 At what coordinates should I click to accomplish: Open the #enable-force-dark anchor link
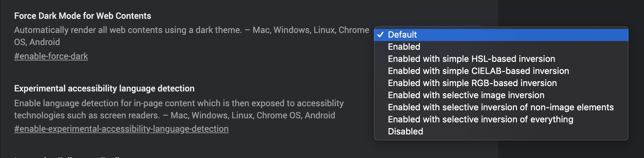pos(51,56)
